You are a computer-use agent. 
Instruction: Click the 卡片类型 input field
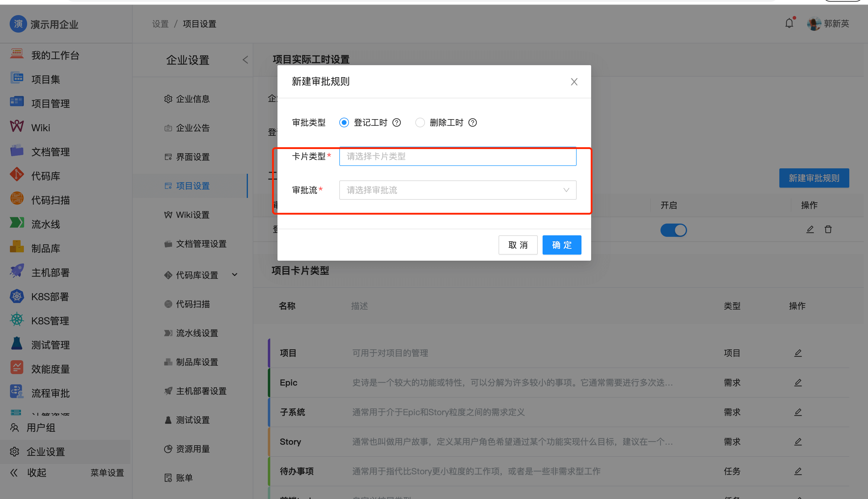coord(457,157)
